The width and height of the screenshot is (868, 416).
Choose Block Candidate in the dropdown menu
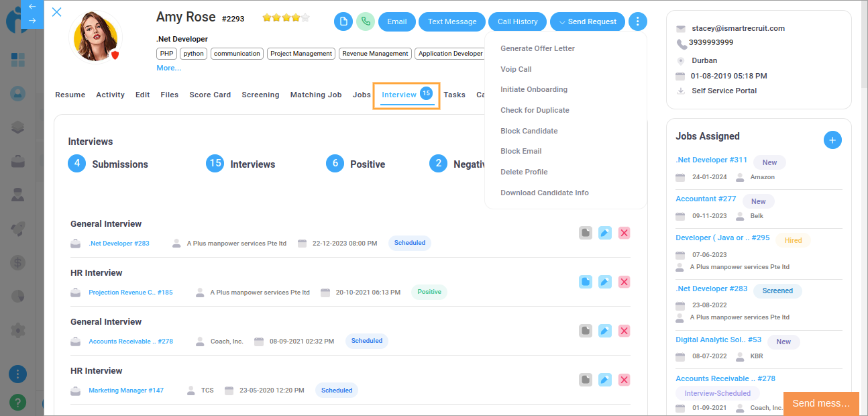(x=529, y=131)
